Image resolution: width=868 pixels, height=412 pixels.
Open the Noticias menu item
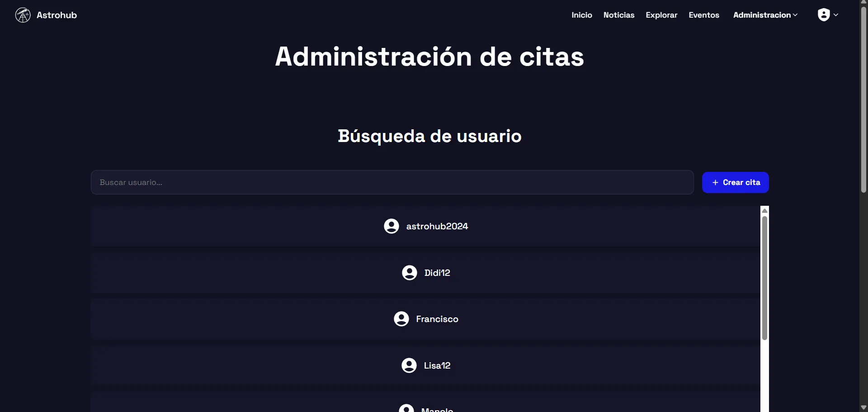tap(619, 15)
